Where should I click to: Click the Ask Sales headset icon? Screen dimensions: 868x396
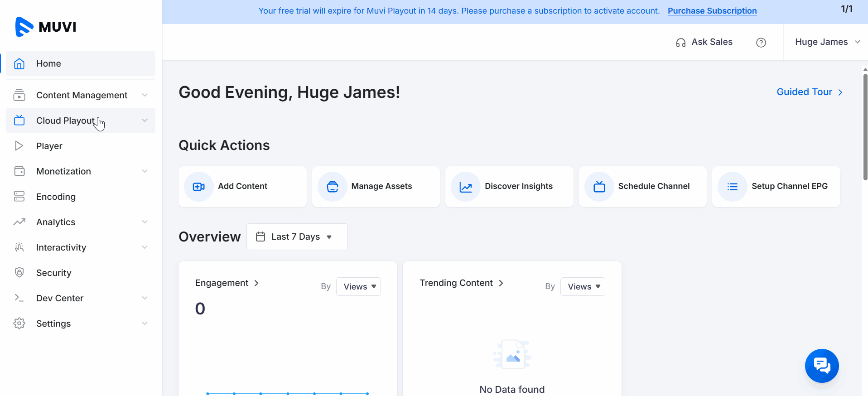[680, 43]
